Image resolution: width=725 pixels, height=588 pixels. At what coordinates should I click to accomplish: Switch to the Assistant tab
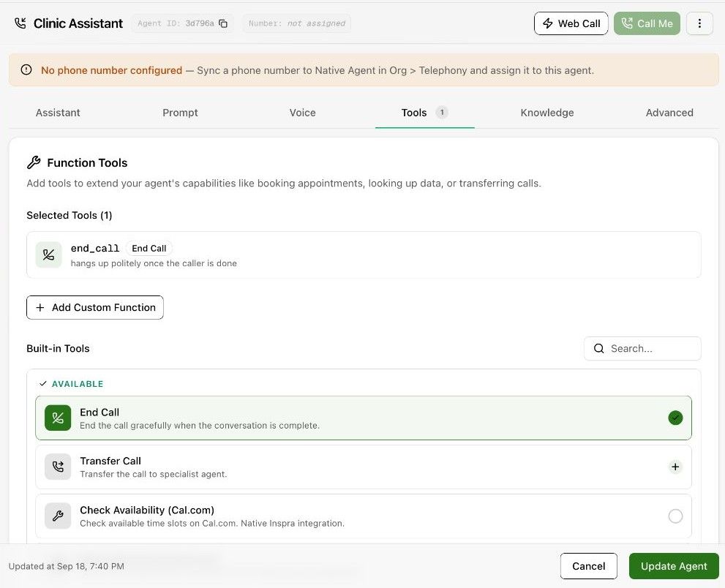click(58, 113)
